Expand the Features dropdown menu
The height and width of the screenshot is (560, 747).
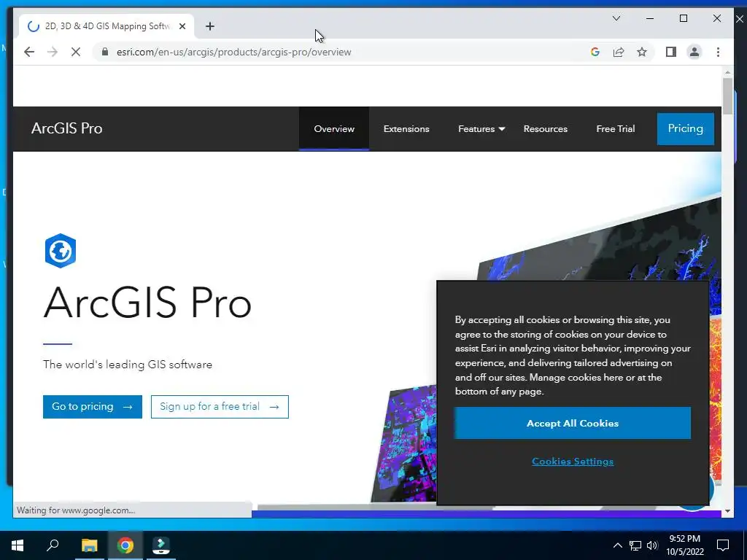point(481,128)
